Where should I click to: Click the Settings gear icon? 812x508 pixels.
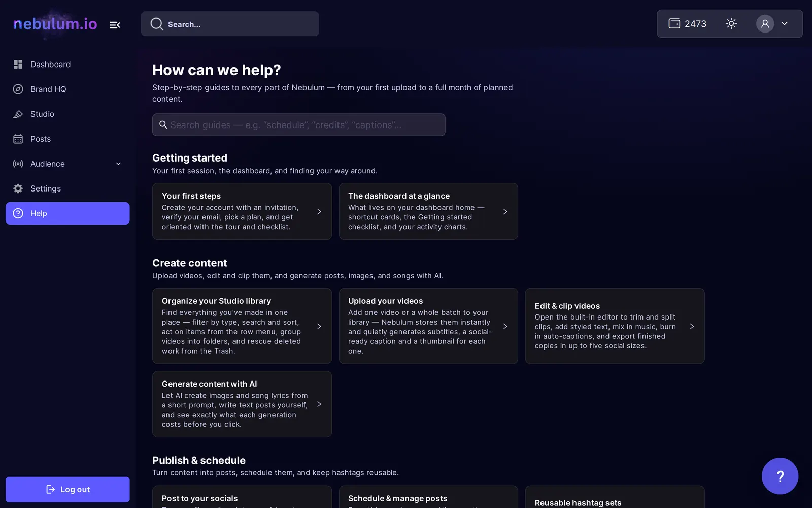(x=18, y=189)
